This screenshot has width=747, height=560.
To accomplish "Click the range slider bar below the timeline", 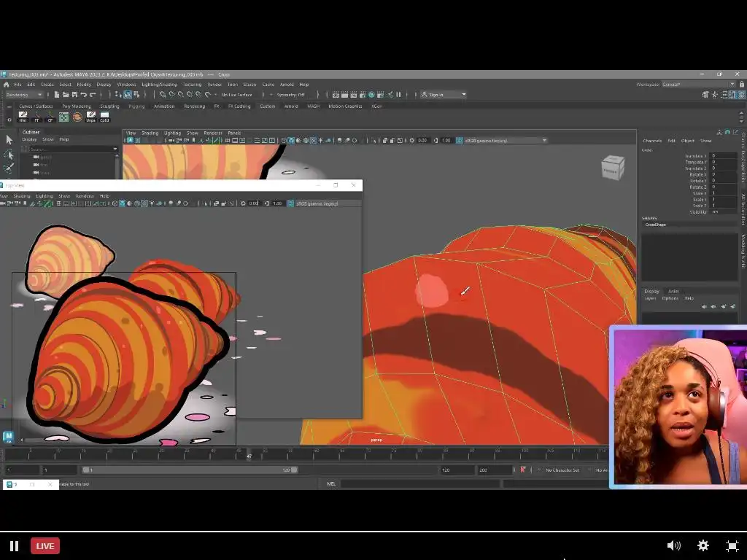I will click(190, 470).
